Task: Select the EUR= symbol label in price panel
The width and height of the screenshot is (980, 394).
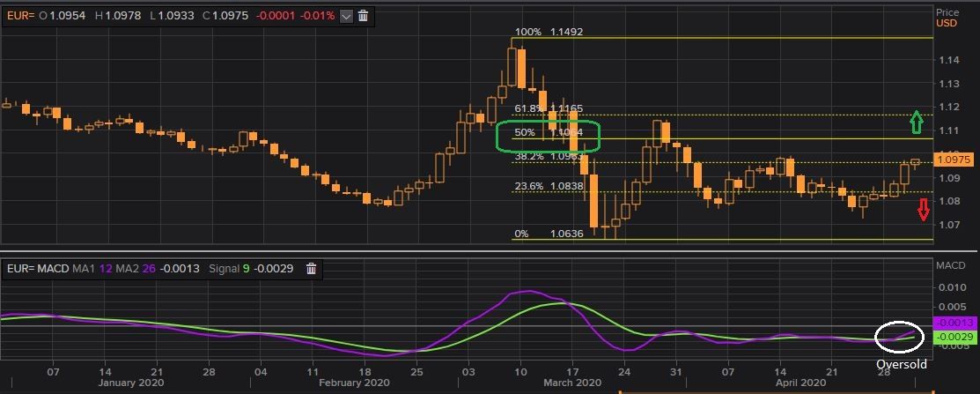Action: [20, 16]
